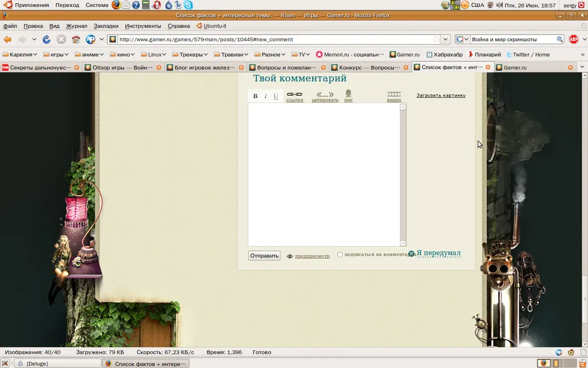The image size is (588, 368).
Task: Cancel the comment via Я передумал
Action: [x=438, y=253]
